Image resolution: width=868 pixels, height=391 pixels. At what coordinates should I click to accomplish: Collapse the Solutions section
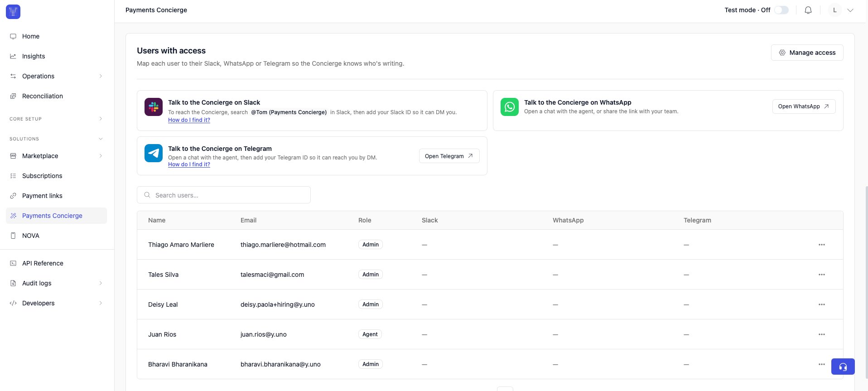click(101, 139)
